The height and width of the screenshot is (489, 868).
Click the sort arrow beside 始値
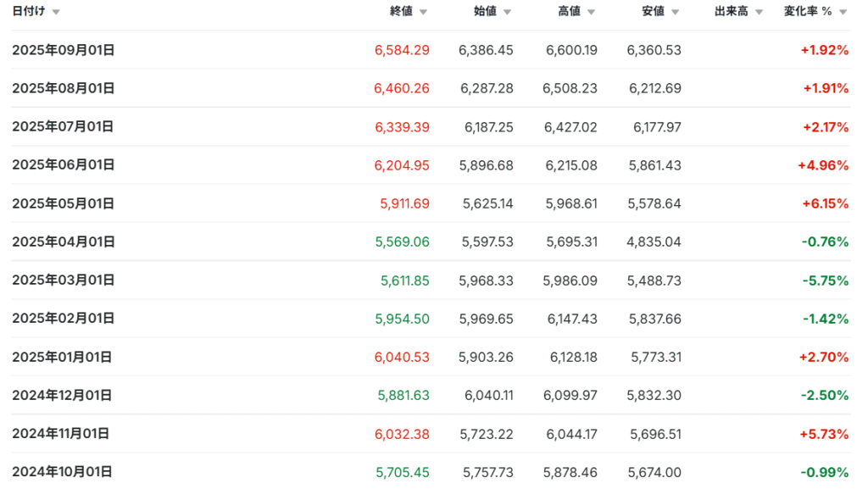pyautogui.click(x=507, y=13)
